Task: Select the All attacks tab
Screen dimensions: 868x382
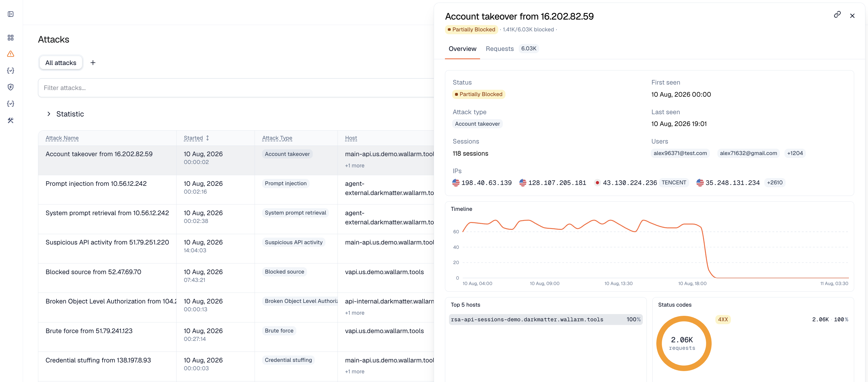Action: click(61, 63)
